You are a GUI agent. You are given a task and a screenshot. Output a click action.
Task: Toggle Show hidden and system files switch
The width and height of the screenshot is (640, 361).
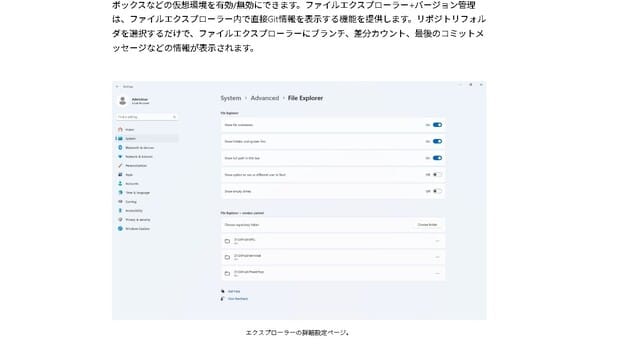[438, 141]
